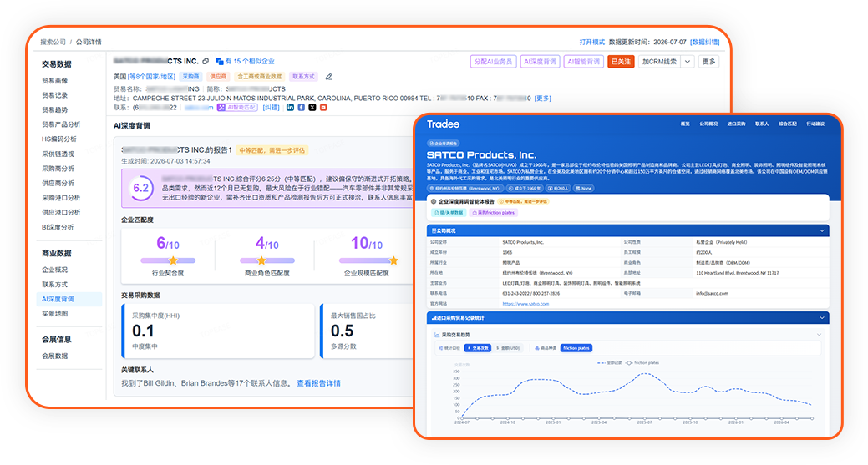Click the edit pencil icon beside the tags

tap(329, 77)
